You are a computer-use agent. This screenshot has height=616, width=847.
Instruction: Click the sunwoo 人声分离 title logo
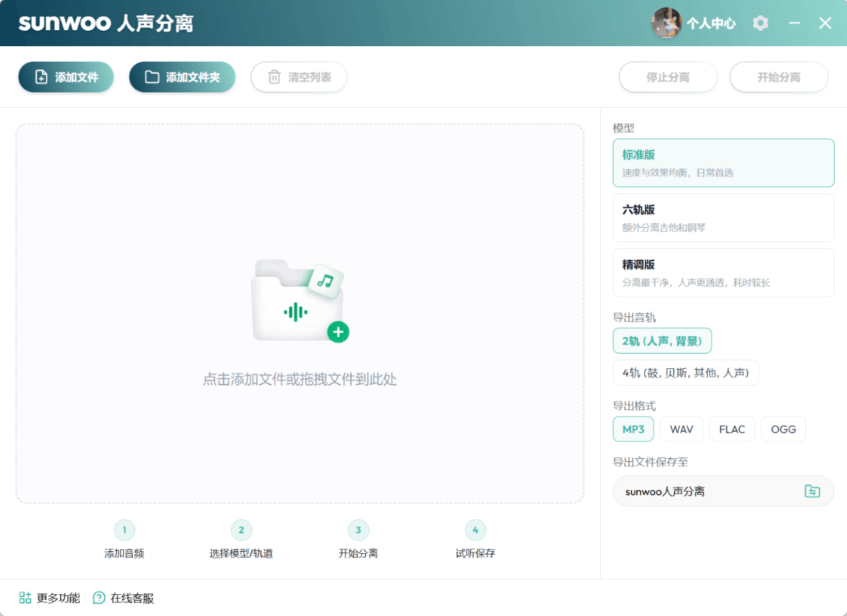pyautogui.click(x=106, y=24)
